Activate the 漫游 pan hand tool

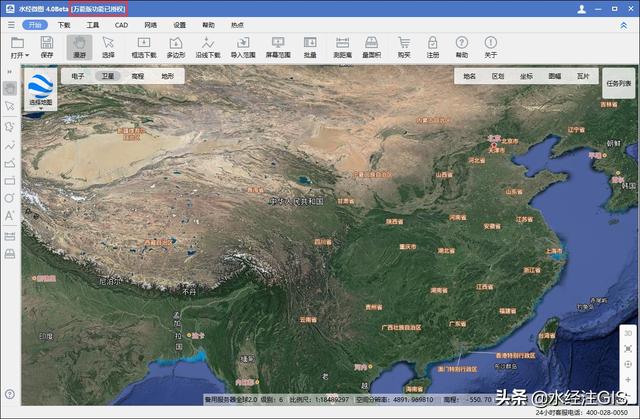tap(79, 47)
